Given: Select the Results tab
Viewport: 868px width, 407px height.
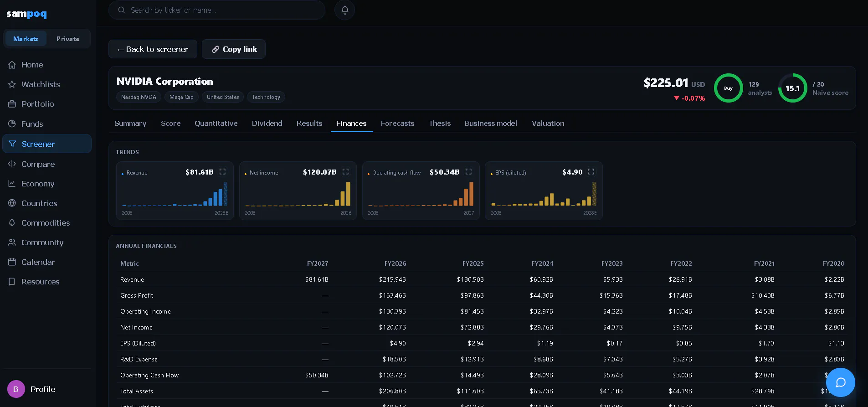Looking at the screenshot, I should (x=309, y=124).
